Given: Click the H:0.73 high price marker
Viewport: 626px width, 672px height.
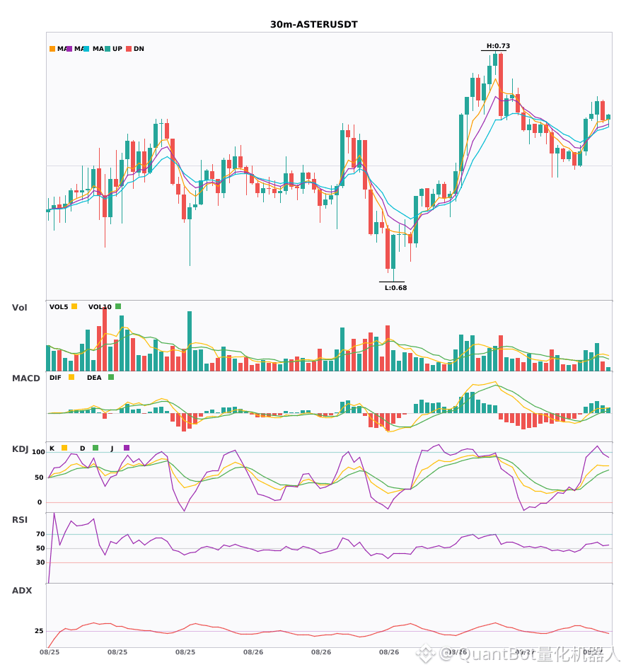Looking at the screenshot, I should (x=498, y=46).
